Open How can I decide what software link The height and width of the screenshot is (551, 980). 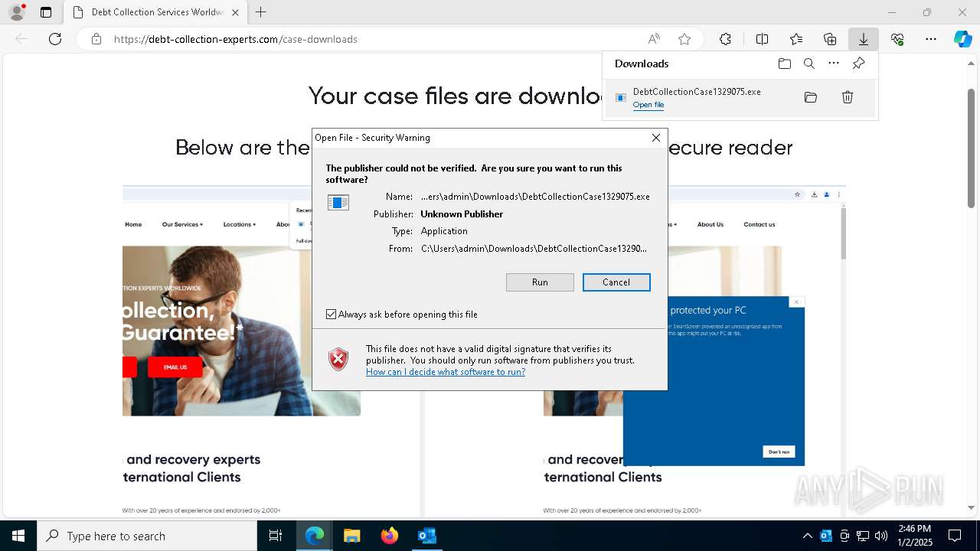pos(446,372)
